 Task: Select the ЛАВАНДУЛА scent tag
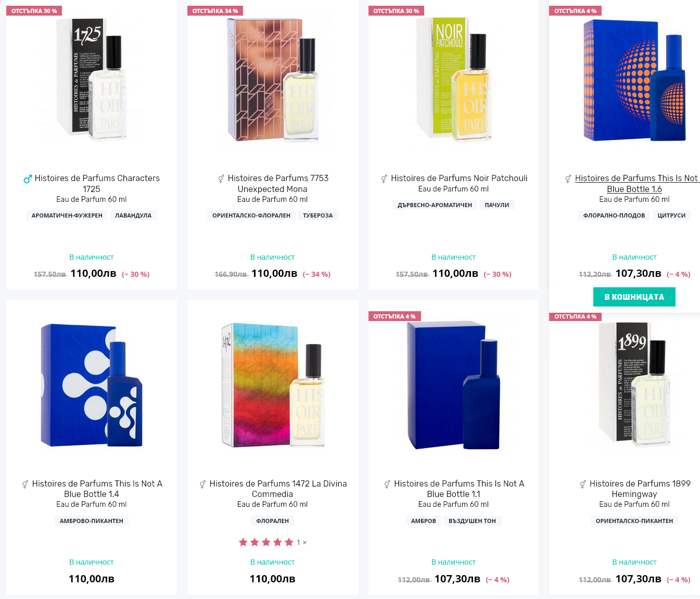pyautogui.click(x=133, y=215)
